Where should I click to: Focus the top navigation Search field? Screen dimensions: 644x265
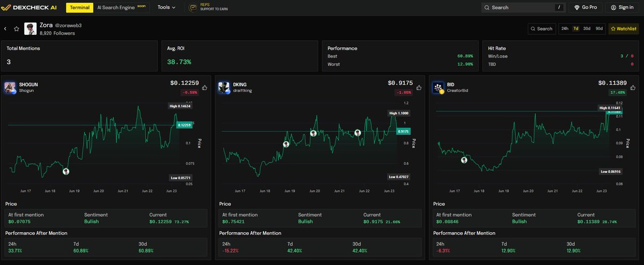pos(522,8)
